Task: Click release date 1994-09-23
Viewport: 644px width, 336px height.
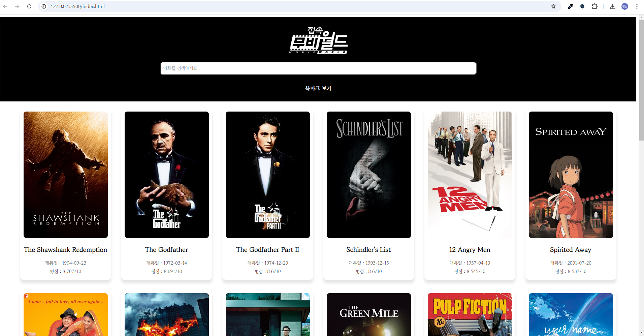Action: coord(74,263)
